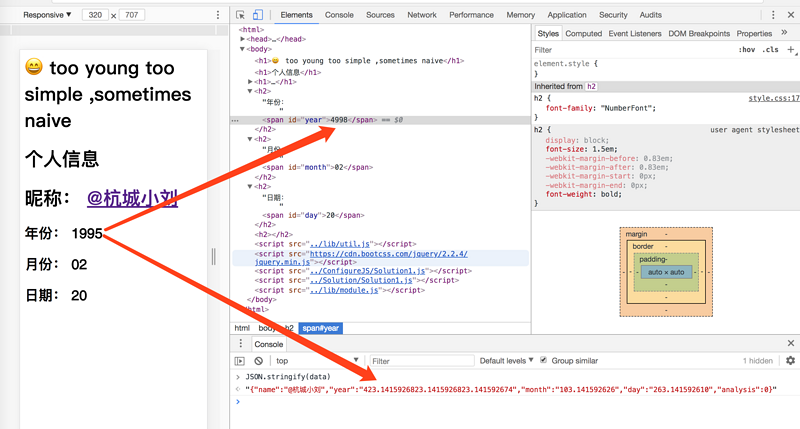Click the box model content area auto × auto
The image size is (800, 429).
[666, 272]
